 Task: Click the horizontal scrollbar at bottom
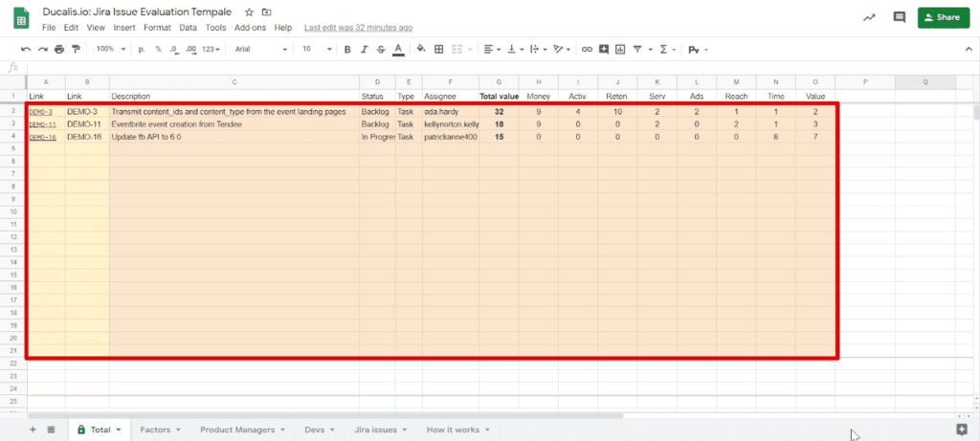(383, 416)
